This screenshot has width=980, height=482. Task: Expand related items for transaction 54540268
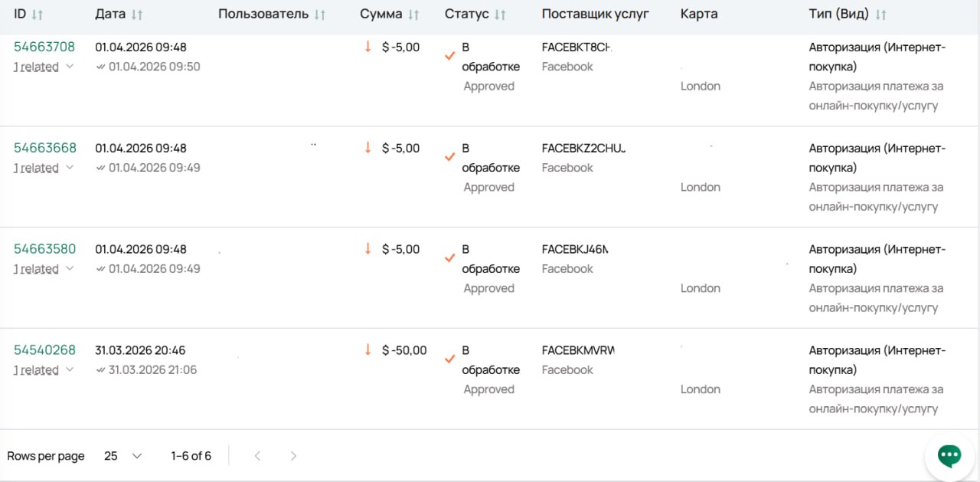click(x=69, y=370)
